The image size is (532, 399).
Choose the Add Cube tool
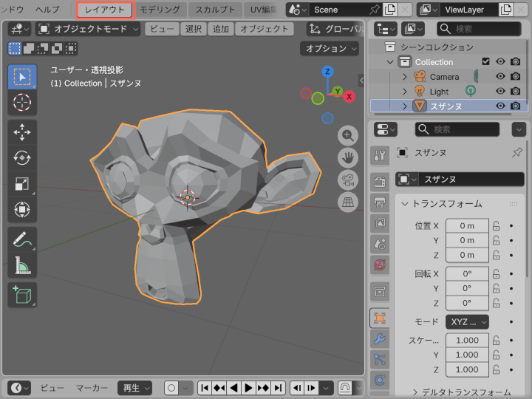tap(22, 295)
